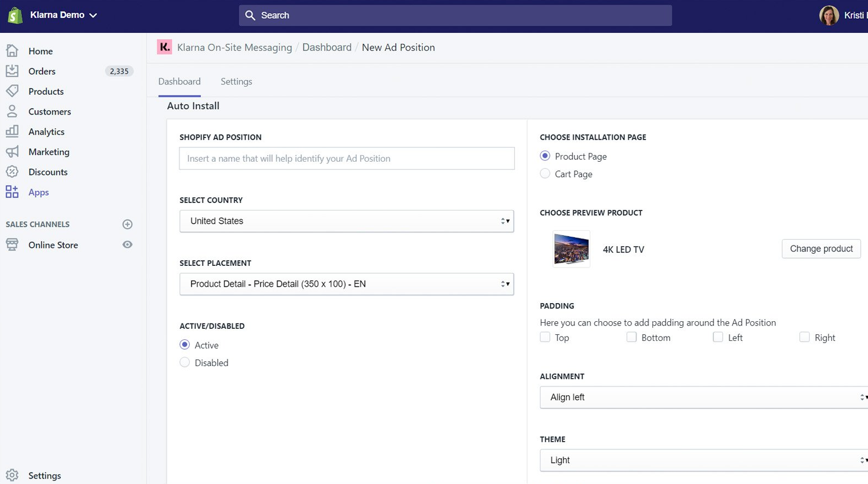Open Kristi's profile avatar

828,15
